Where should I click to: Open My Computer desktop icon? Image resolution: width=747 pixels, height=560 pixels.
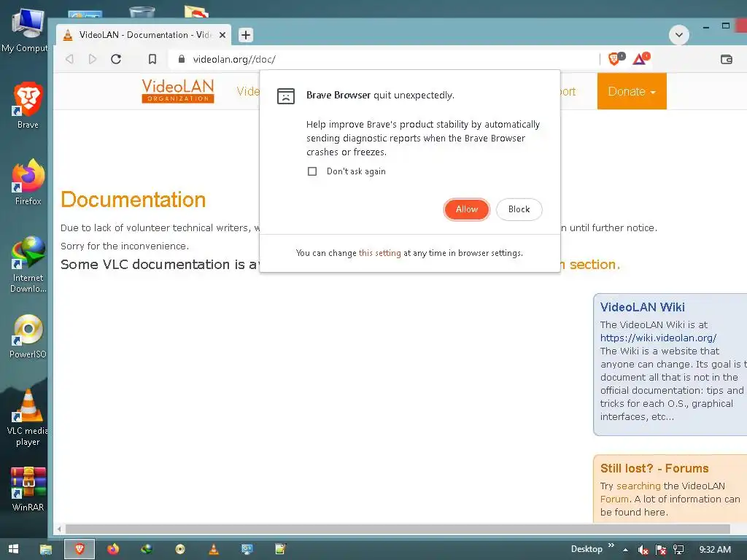[25, 29]
